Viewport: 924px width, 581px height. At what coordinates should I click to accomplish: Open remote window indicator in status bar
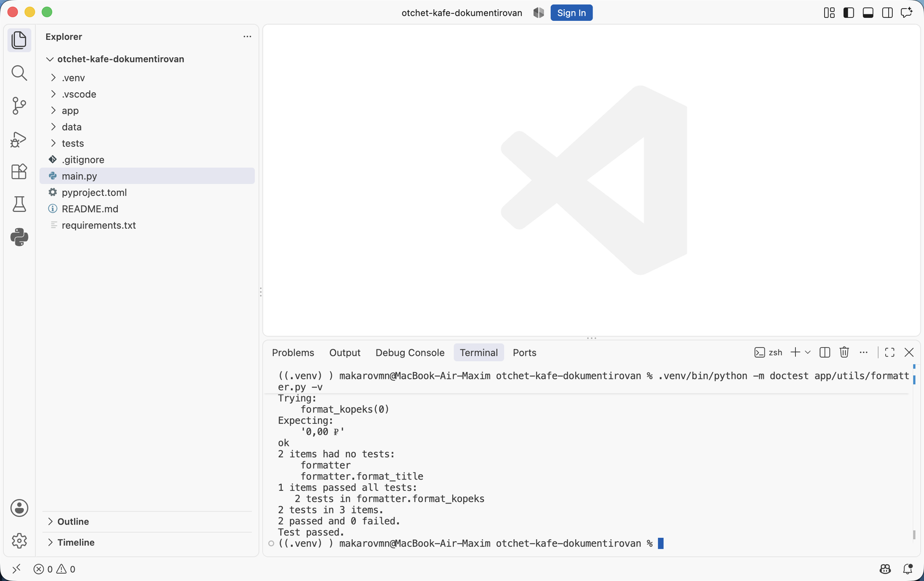coord(16,569)
